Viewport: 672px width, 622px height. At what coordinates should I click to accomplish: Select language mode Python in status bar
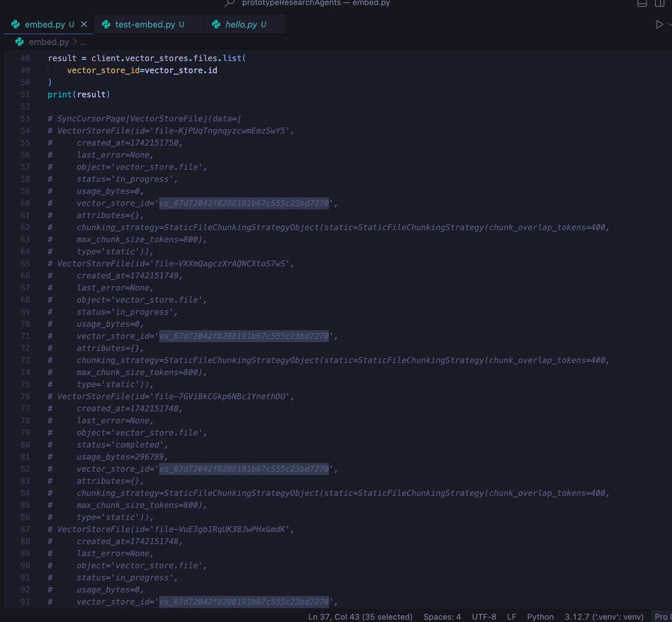(x=540, y=616)
